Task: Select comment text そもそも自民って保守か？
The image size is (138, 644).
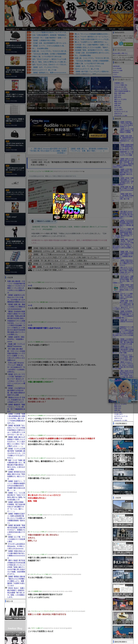Action: (x=39, y=345)
